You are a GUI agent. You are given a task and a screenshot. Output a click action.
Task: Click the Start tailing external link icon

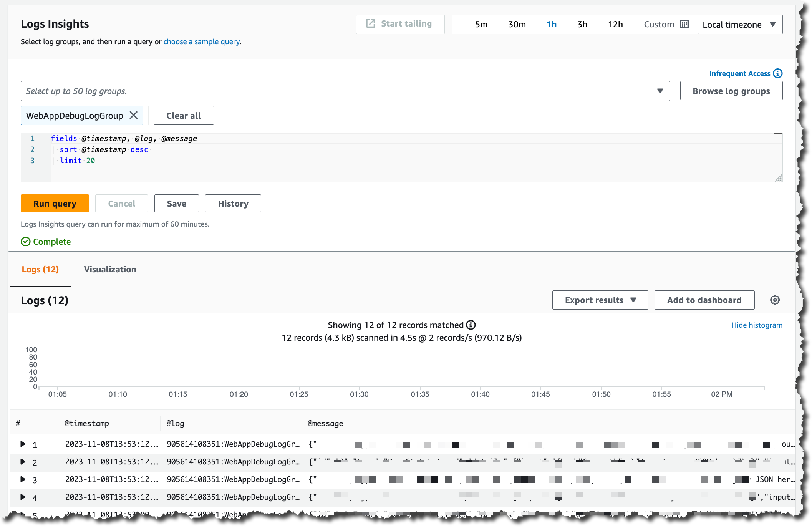370,24
